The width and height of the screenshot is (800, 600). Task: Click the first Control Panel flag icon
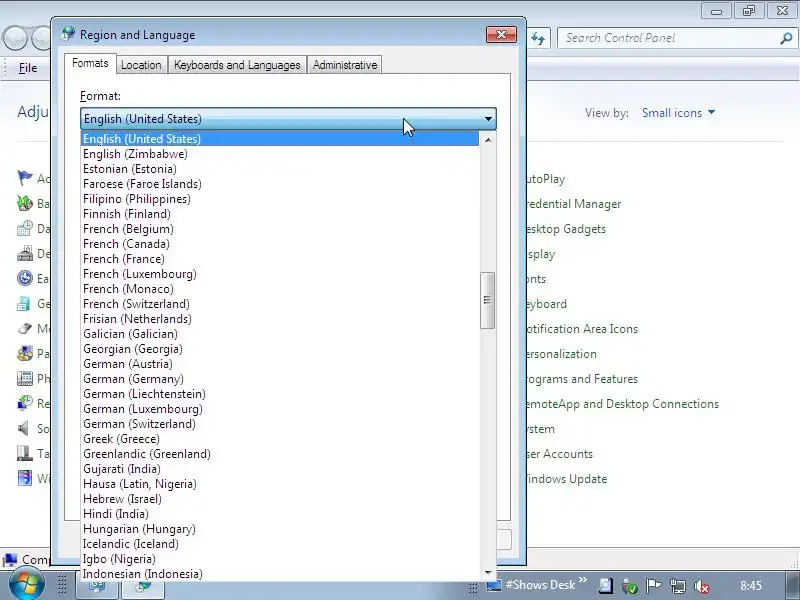(24, 178)
